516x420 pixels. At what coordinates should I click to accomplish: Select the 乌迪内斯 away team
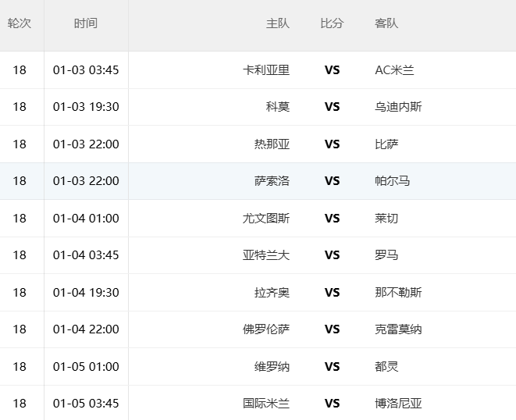pos(398,107)
